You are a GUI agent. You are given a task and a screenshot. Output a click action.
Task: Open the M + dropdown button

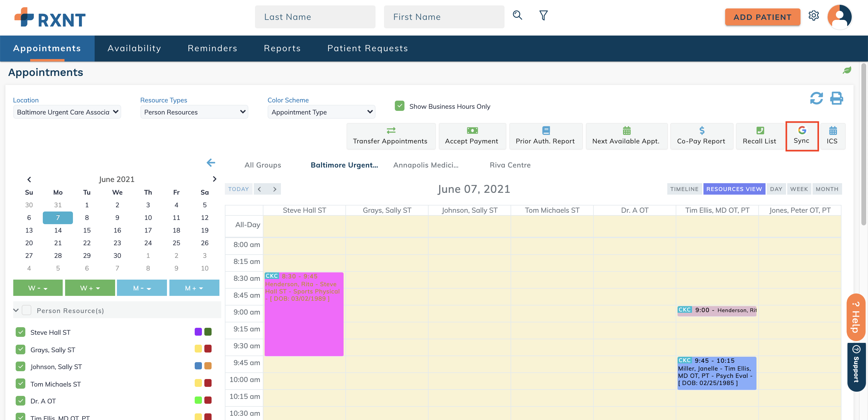[x=194, y=288]
